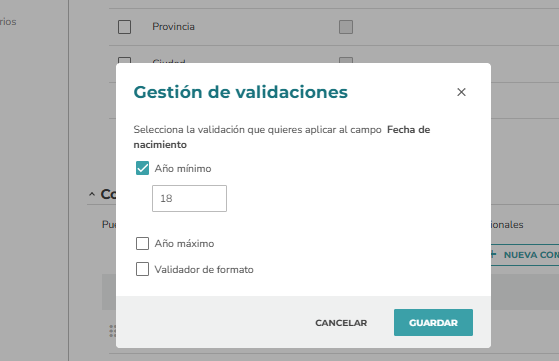Toggle the grey checkbox on the right of the Provincia row
Viewport: 559px width, 361px height.
pos(346,27)
